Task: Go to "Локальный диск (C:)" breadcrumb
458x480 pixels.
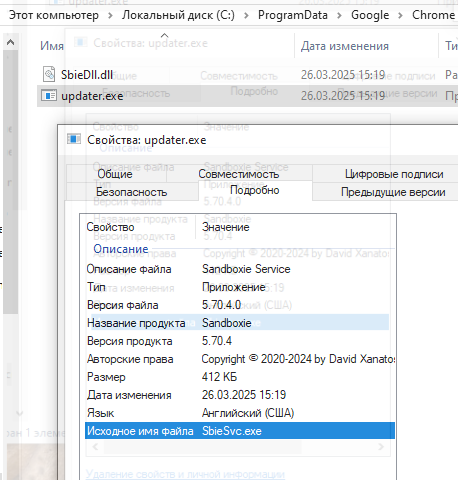Action: point(178,15)
